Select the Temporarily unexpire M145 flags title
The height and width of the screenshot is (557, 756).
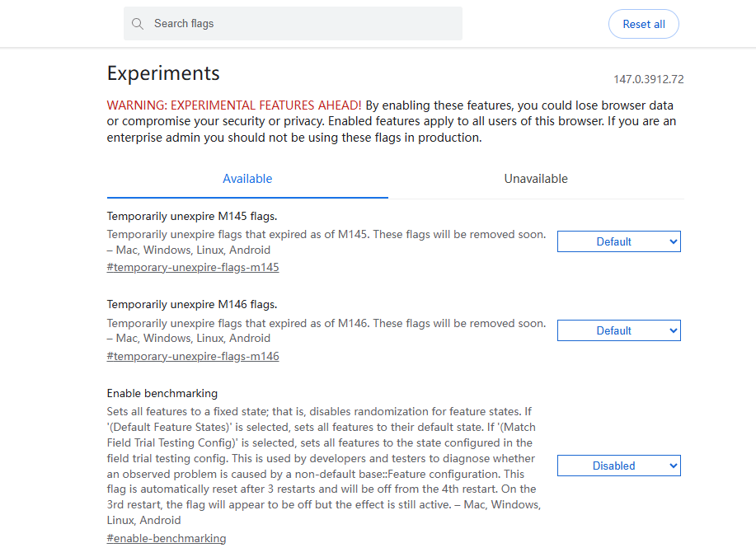click(192, 217)
